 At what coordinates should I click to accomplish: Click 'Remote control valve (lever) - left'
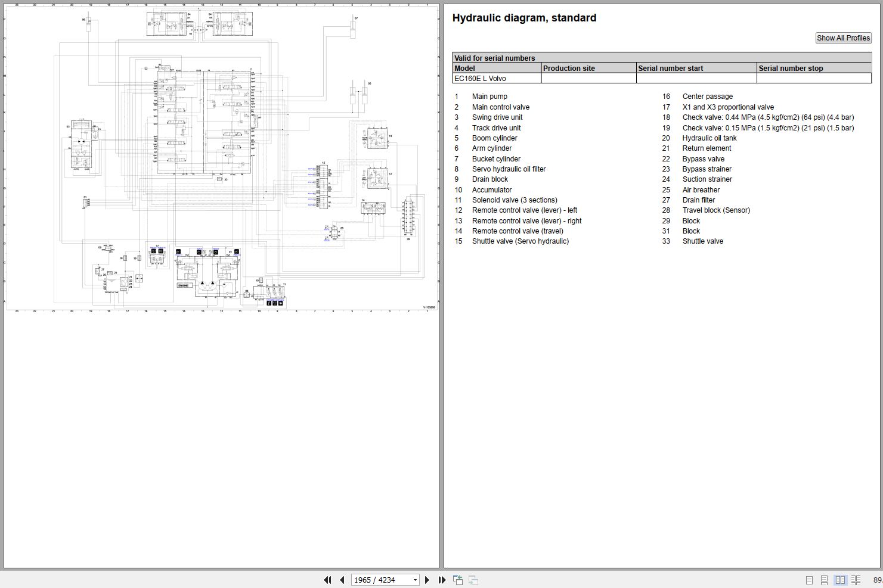click(x=525, y=210)
